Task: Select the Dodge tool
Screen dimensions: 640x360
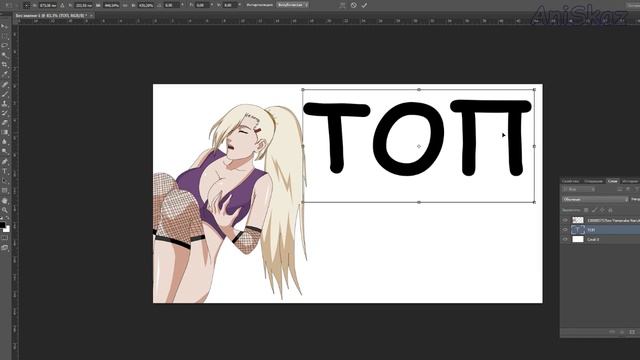Action: click(x=4, y=151)
